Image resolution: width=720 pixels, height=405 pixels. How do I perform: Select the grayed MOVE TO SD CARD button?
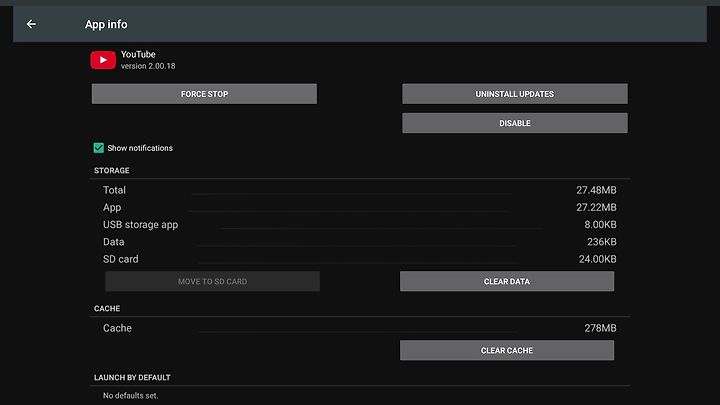(x=213, y=281)
